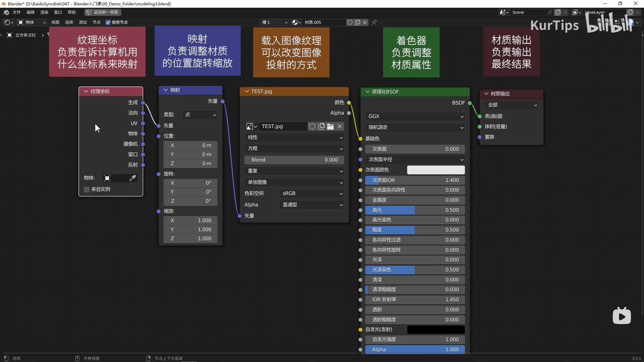Click the Blender logo menu icon
644x362 pixels.
pos(6,12)
